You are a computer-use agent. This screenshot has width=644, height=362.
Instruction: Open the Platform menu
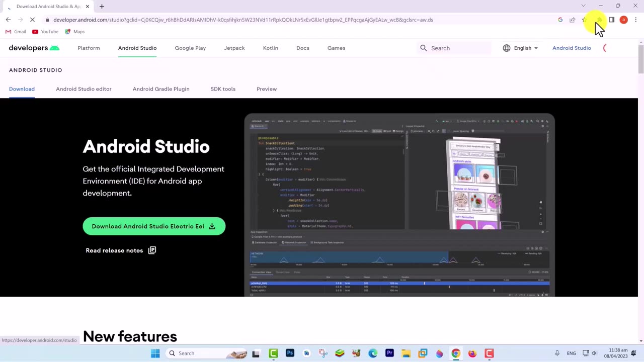(89, 48)
